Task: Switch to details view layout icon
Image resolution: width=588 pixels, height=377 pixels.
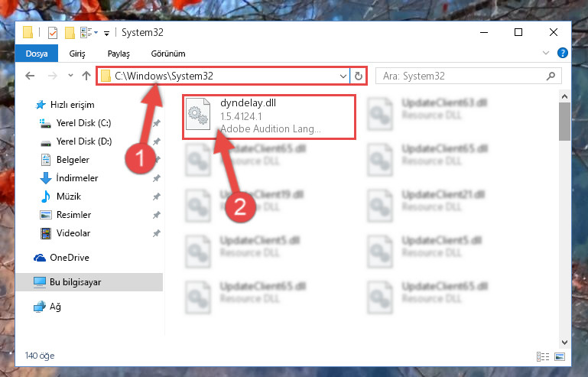Action: pos(543,356)
